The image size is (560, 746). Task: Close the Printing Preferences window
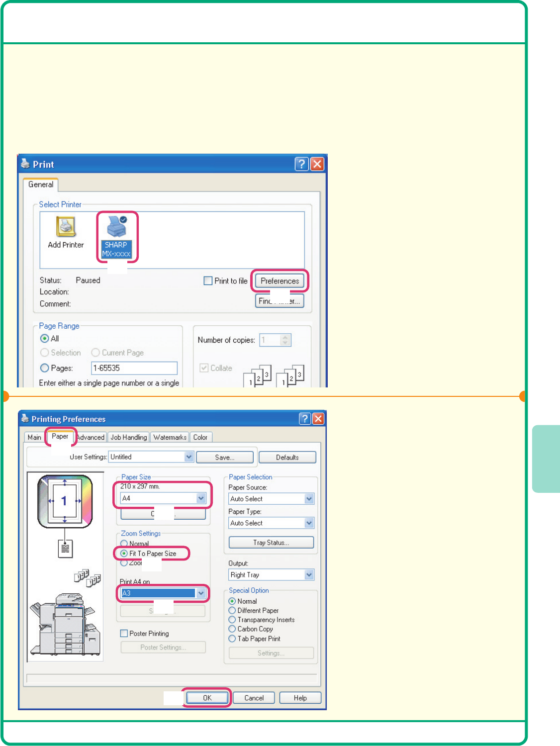(x=318, y=419)
